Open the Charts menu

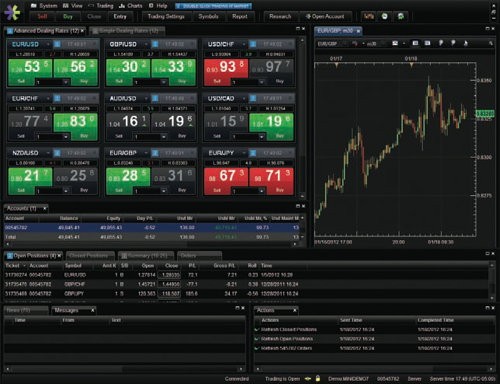[x=131, y=6]
